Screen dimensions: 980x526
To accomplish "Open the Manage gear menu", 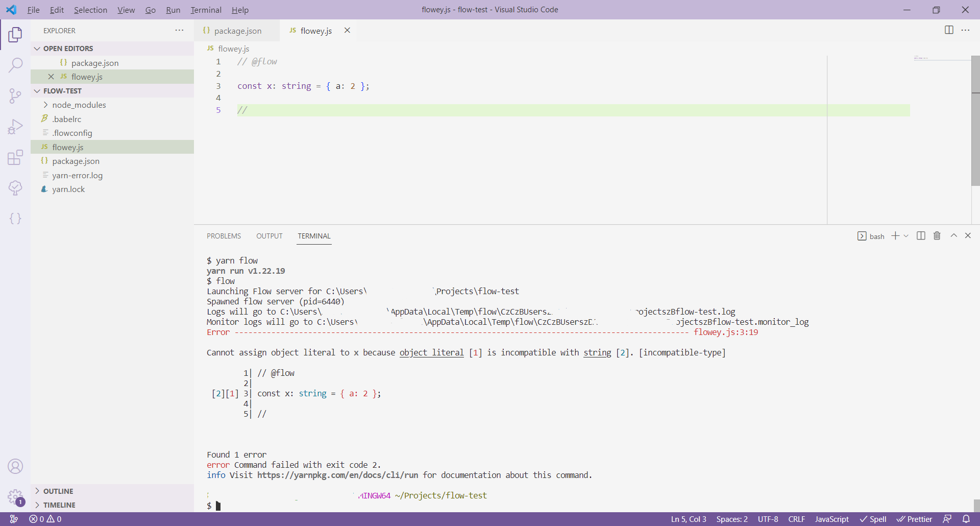I will [x=15, y=497].
